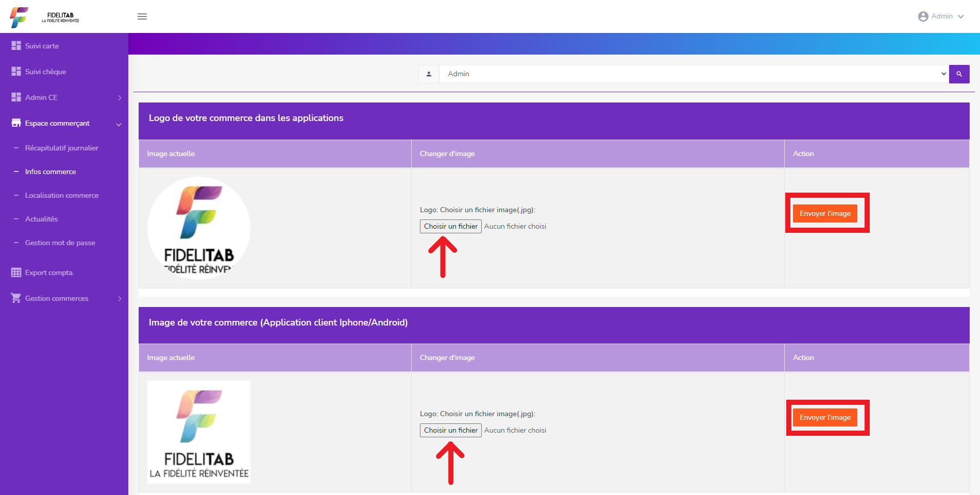Expand the Admin CE submenu chevron
980x495 pixels.
coord(120,98)
